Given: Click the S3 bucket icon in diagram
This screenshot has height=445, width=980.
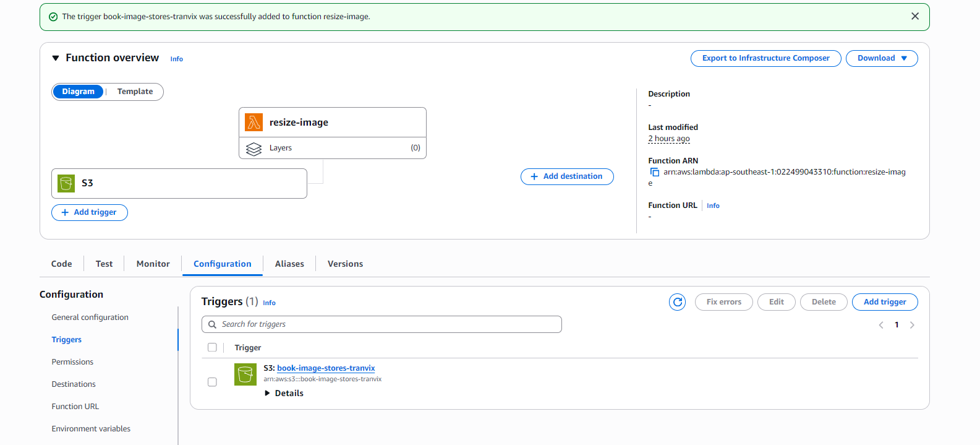Looking at the screenshot, I should [66, 183].
